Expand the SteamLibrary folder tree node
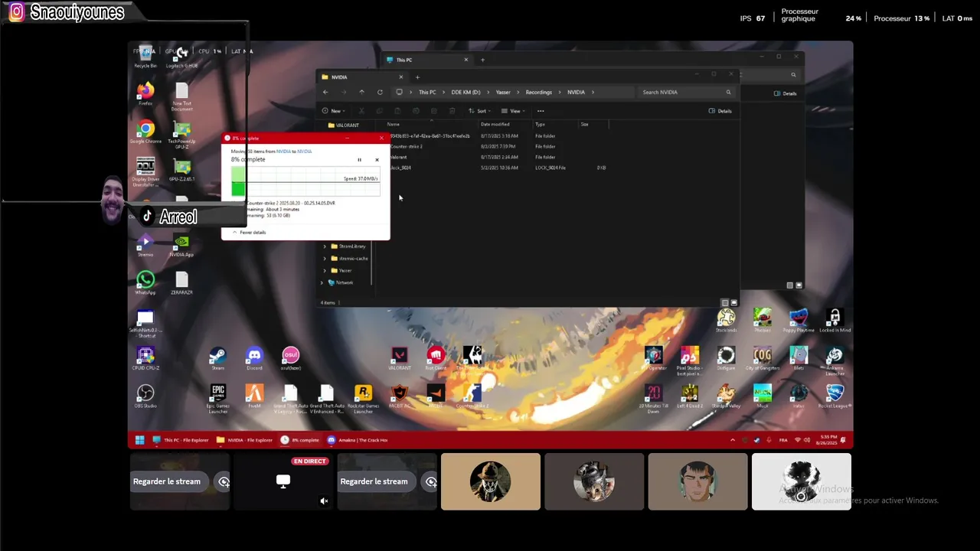The width and height of the screenshot is (980, 551). click(325, 246)
